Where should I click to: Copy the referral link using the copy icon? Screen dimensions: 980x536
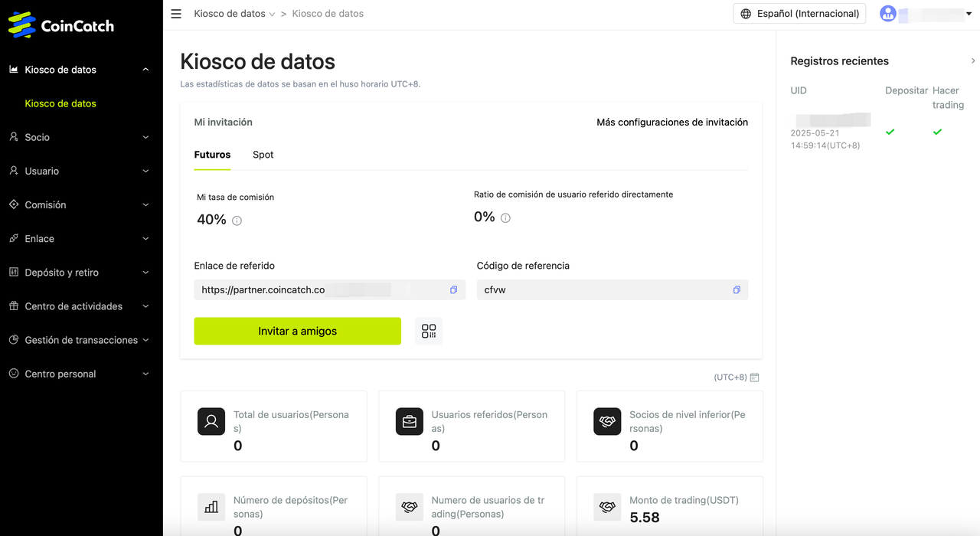[x=453, y=289]
